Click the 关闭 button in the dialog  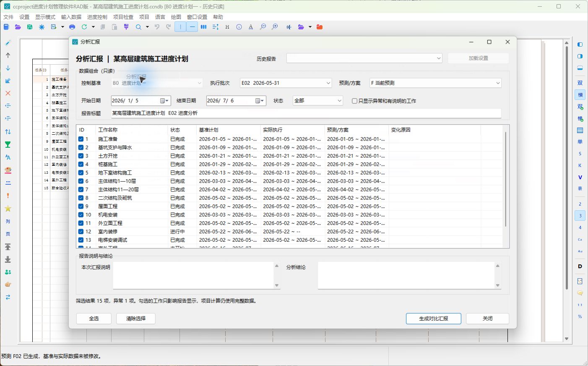[x=488, y=319]
